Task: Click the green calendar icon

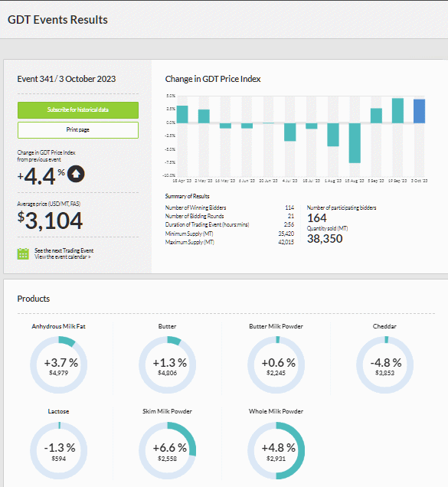Action: coord(23,253)
